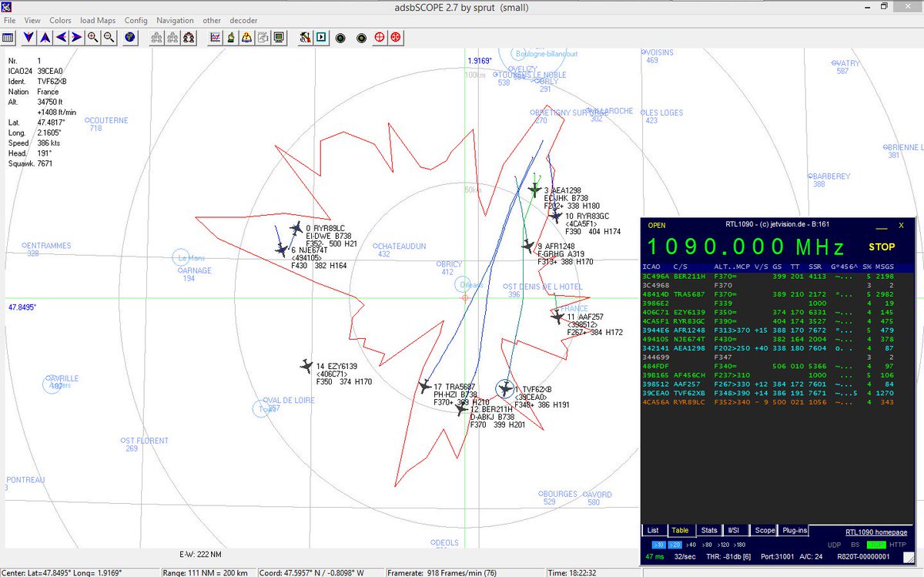Open the Navigation menu
The height and width of the screenshot is (577, 924).
(x=176, y=20)
